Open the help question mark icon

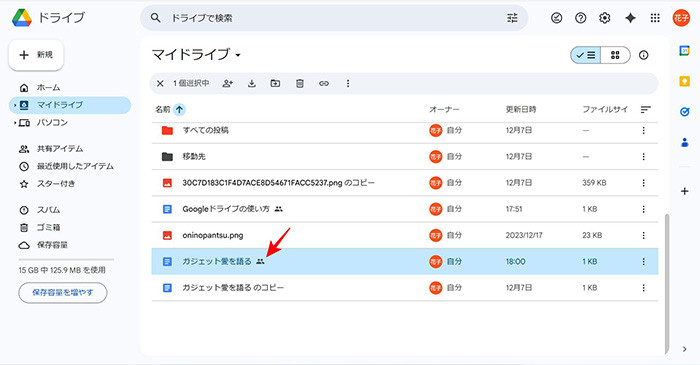coord(580,18)
